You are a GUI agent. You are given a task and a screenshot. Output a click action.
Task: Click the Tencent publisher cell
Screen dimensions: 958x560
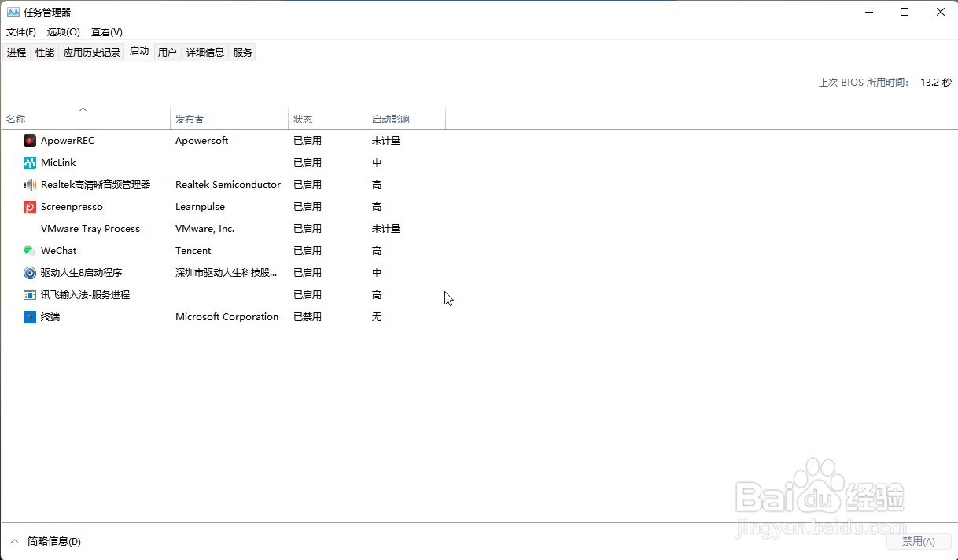tap(193, 251)
